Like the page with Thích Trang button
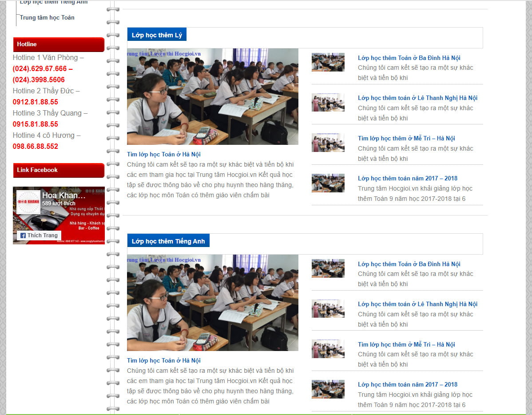The height and width of the screenshot is (415, 532). click(x=39, y=235)
